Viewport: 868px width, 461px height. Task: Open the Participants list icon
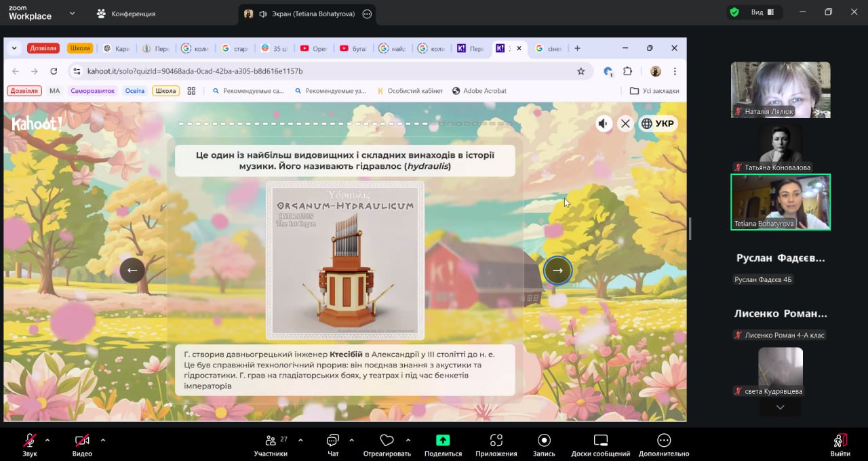pos(271,441)
